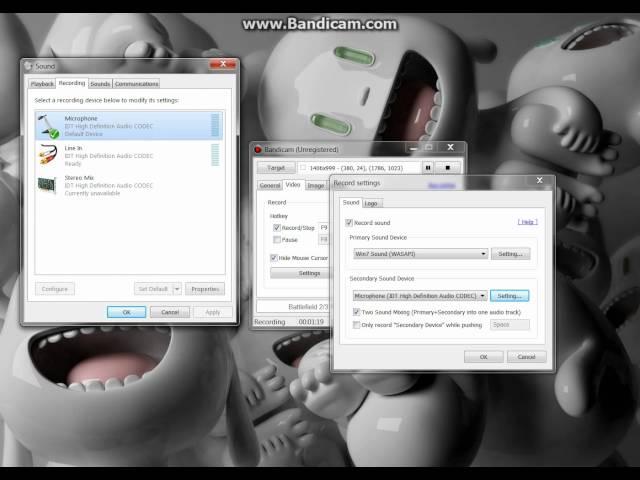The height and width of the screenshot is (480, 640).
Task: Click the Recording 00:01:19 status text
Action: click(x=289, y=322)
